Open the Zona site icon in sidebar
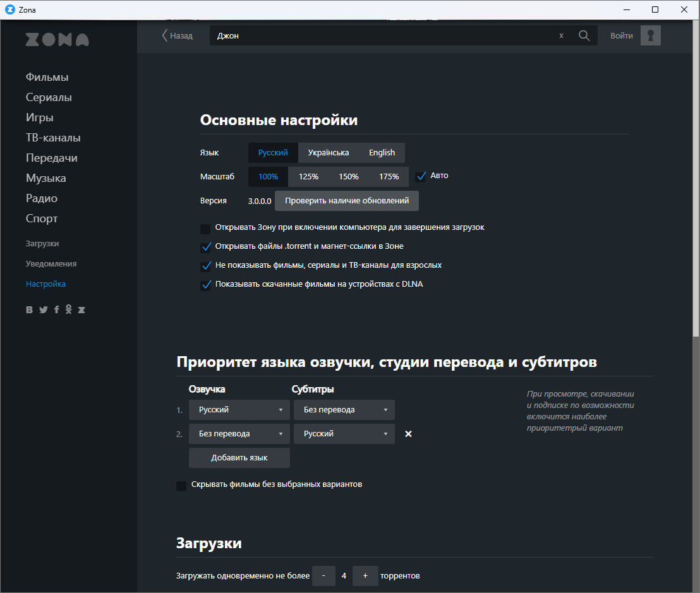The image size is (700, 593). 81,309
